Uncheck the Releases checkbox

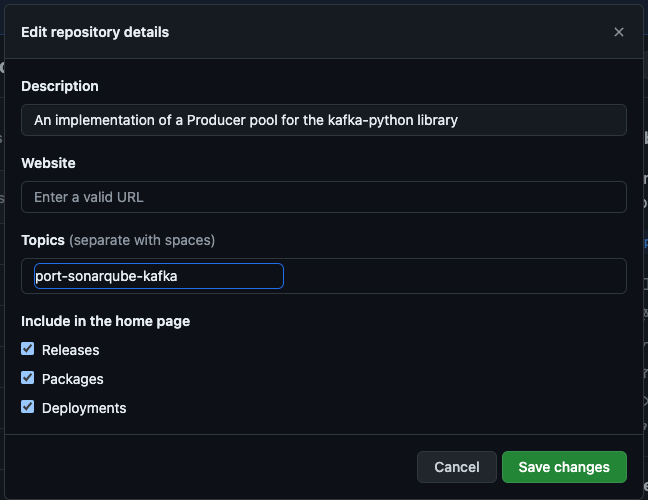click(x=28, y=349)
